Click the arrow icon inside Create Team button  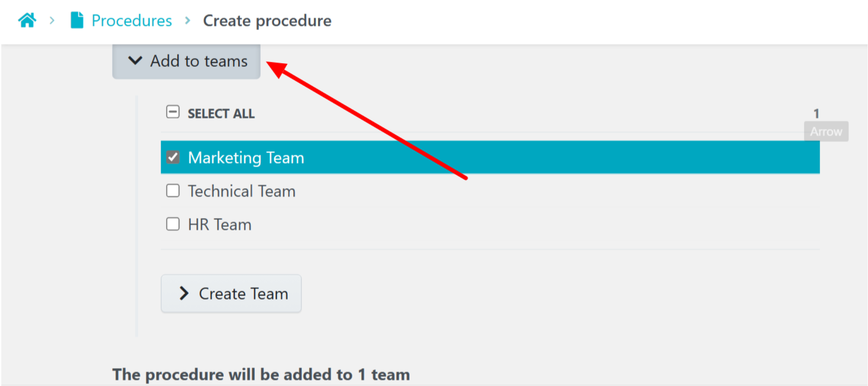[x=184, y=293]
